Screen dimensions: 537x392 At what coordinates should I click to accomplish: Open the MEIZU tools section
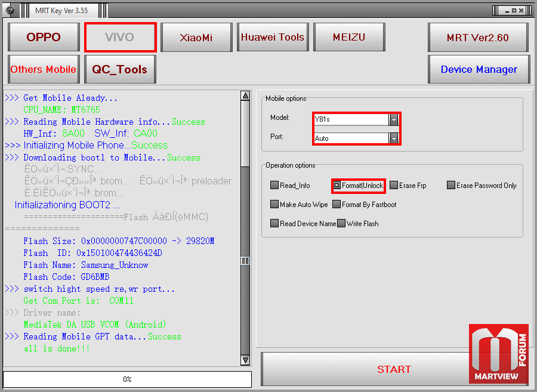[x=349, y=37]
